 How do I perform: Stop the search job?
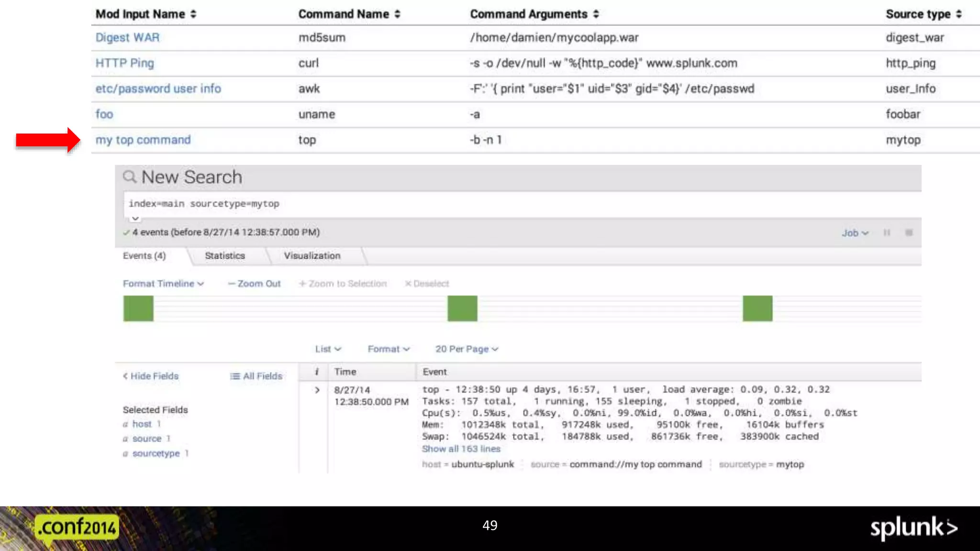click(909, 233)
